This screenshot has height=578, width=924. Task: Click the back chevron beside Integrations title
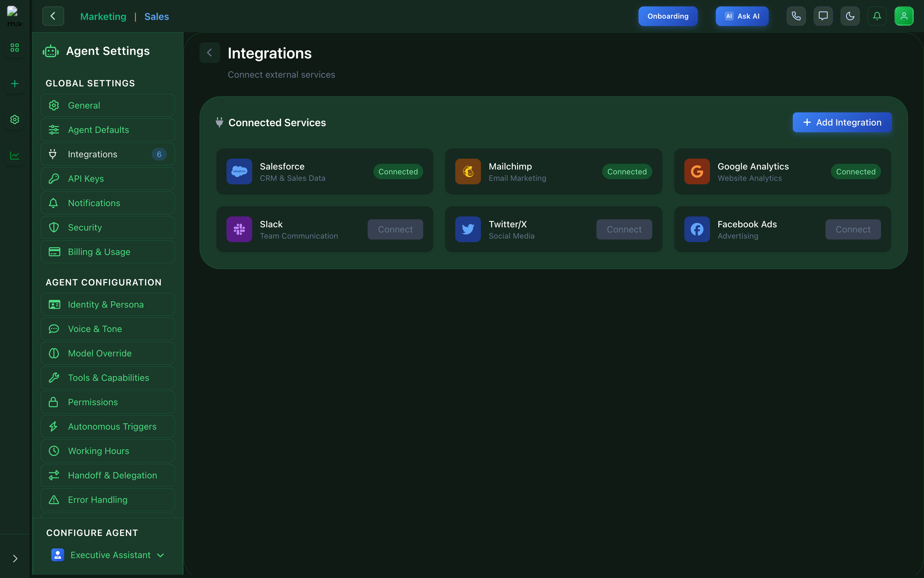pos(210,53)
